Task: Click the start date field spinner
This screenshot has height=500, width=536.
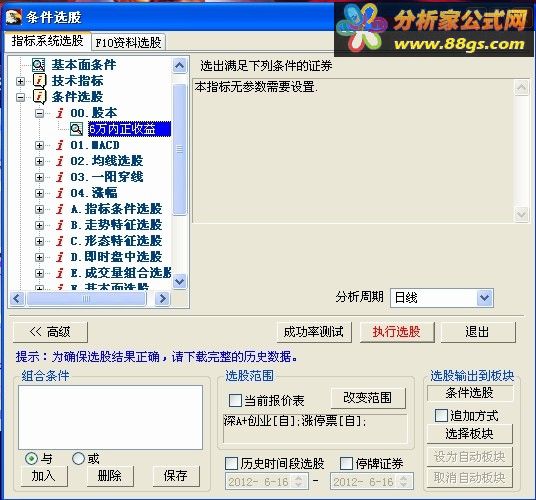Action: [298, 482]
